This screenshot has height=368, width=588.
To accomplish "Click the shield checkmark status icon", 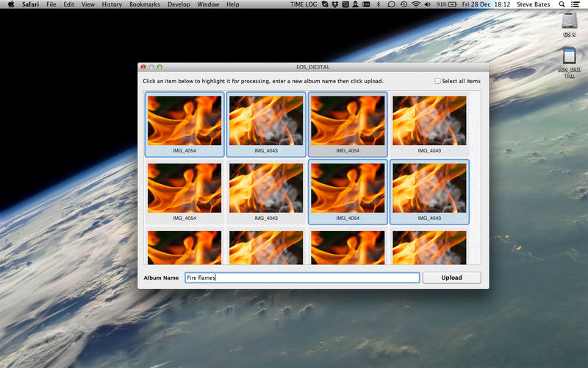I will click(325, 4).
